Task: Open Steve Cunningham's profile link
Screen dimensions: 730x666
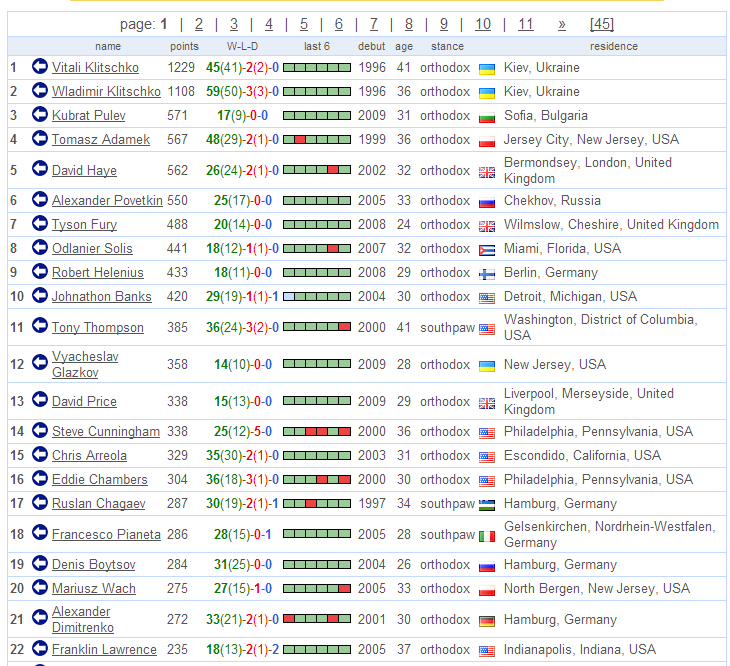Action: pyautogui.click(x=106, y=431)
